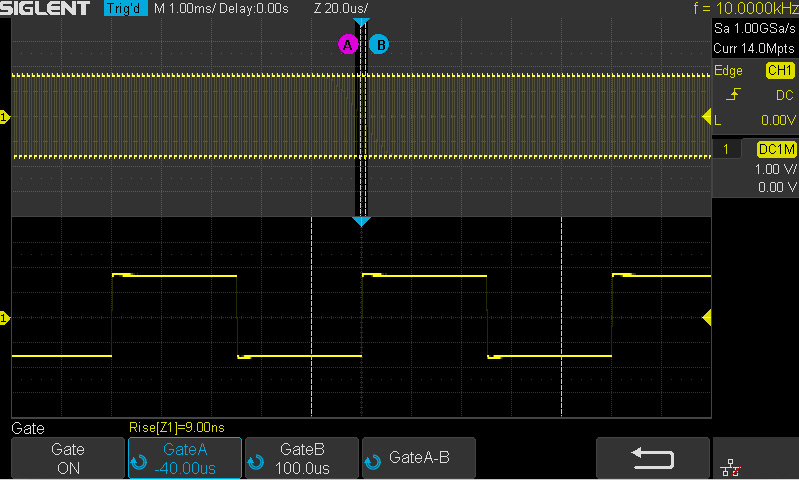Click the back arrow return button
This screenshot has height=480, width=799.
[x=653, y=458]
